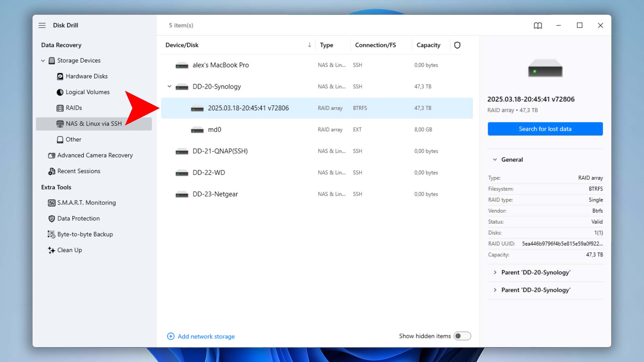
Task: Click the Advanced Camera Recovery icon
Action: [x=52, y=155]
